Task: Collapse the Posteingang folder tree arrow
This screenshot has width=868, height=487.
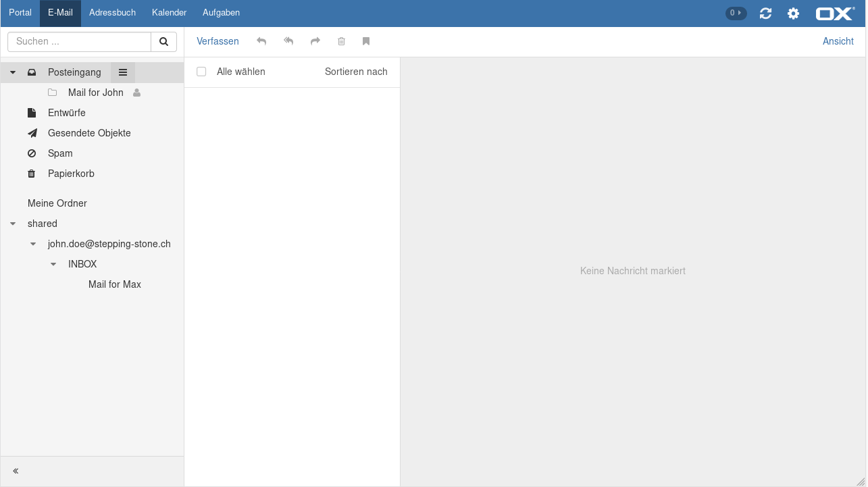Action: click(x=13, y=72)
